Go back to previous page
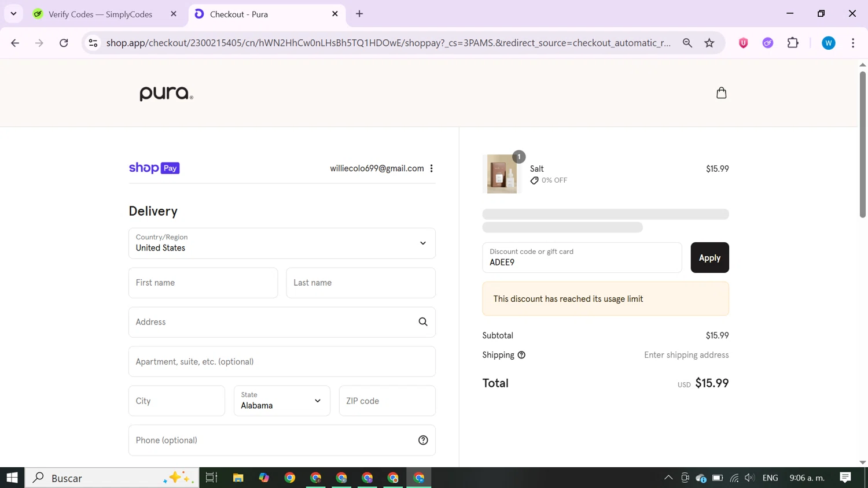Screen dimensions: 868x488 point(15,43)
